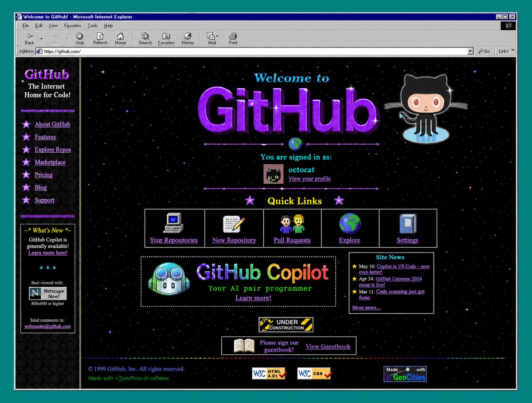Screen dimensions: 532x403
Task: Open the Back button history dropdown arrow
Action: pyautogui.click(x=41, y=39)
